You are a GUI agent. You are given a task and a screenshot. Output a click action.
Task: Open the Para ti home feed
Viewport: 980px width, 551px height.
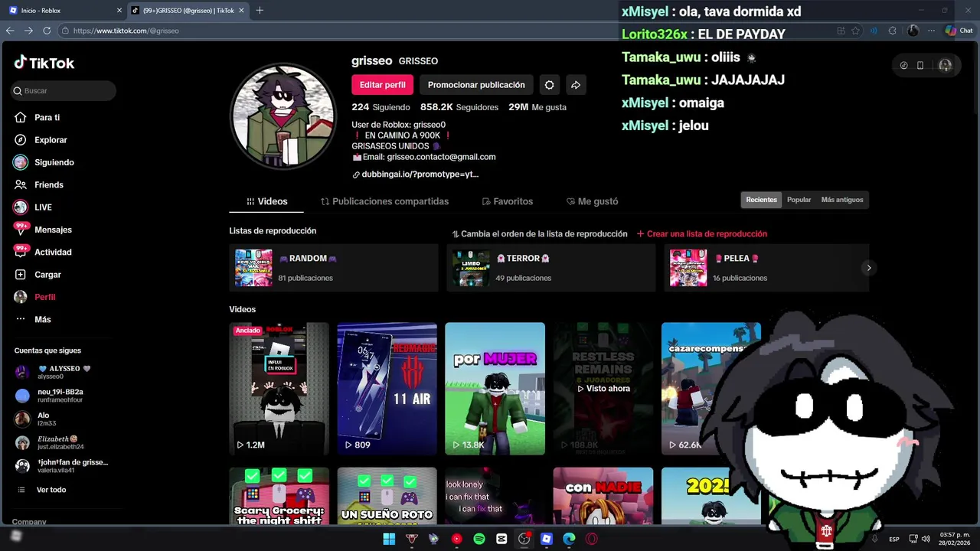(37, 117)
